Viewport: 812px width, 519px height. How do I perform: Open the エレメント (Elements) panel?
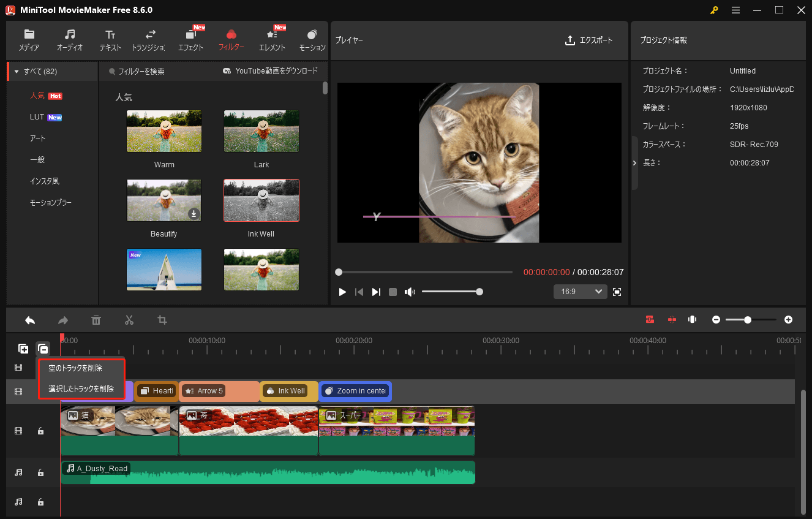tap(272, 40)
